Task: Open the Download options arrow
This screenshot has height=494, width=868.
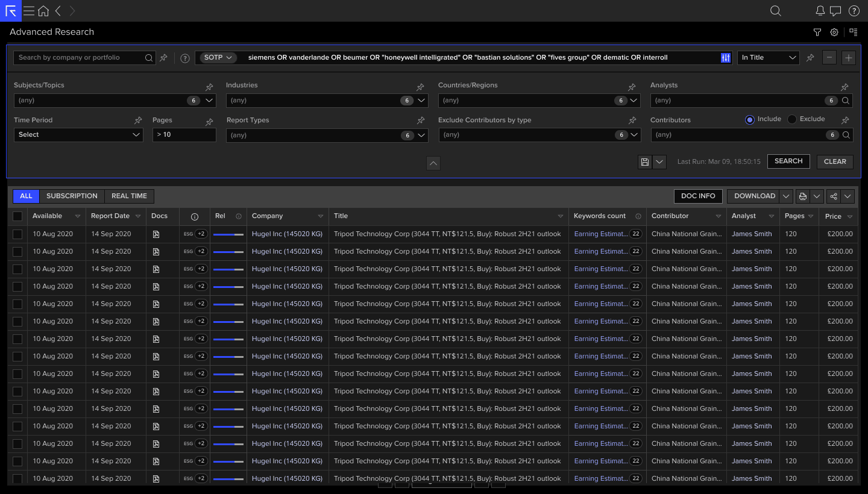Action: (x=786, y=196)
